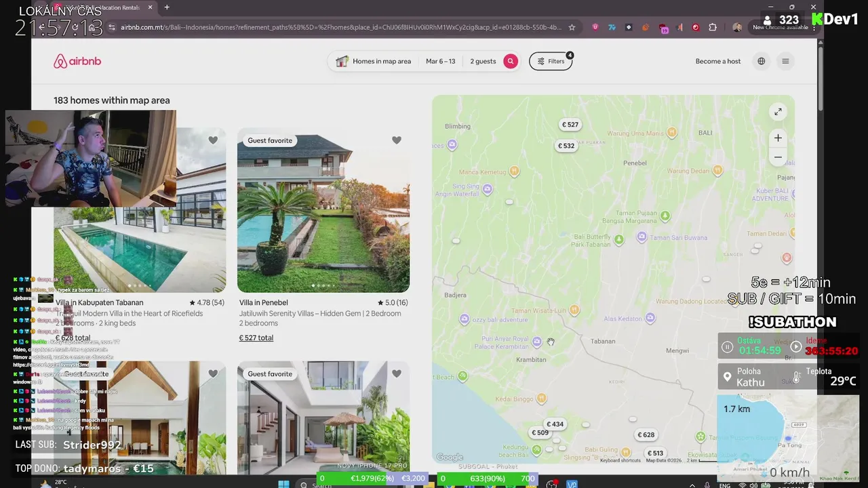Select the €527 map price marker

pyautogui.click(x=570, y=125)
